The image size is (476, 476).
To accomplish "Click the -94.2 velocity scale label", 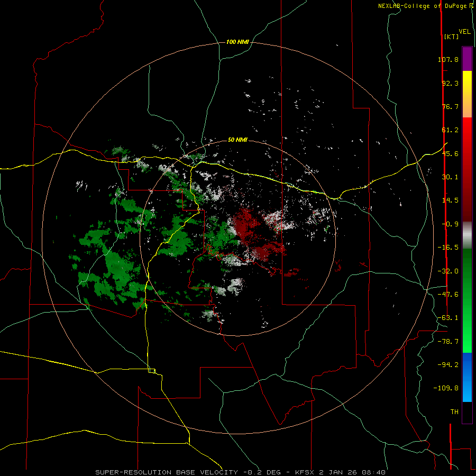I will (x=448, y=364).
